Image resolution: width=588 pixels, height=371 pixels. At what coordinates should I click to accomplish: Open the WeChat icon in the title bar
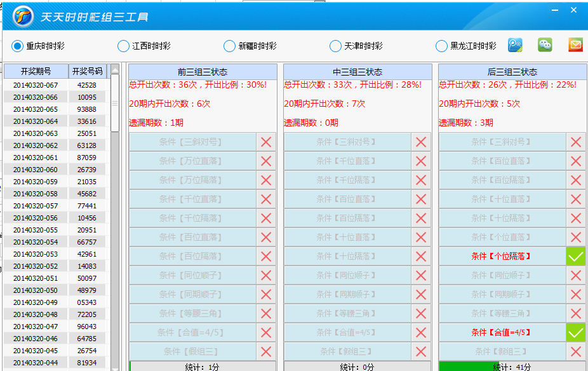(x=545, y=44)
